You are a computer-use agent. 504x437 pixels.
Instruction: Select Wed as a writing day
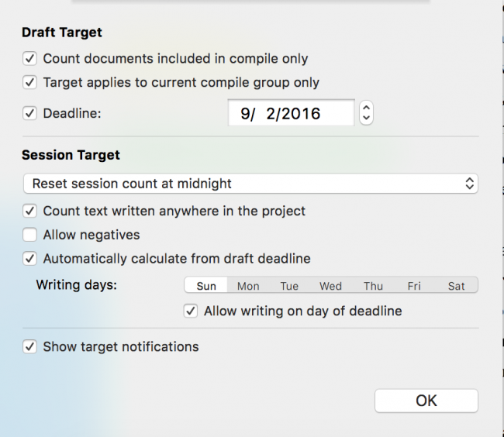330,286
